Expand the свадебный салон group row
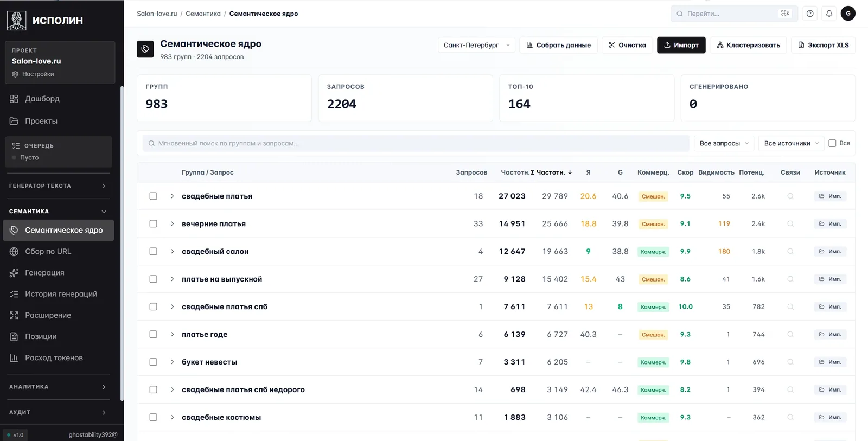Screen dimensions: 868x441 [172, 252]
